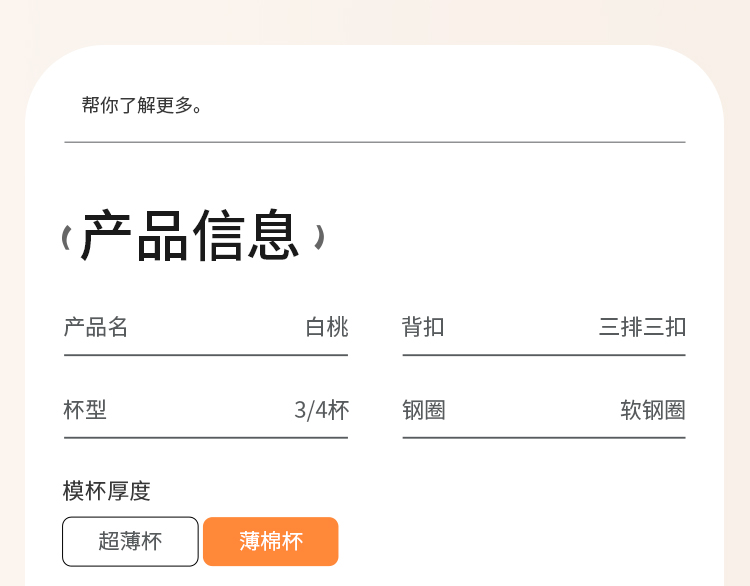Click the 软钢圈 value

click(653, 410)
